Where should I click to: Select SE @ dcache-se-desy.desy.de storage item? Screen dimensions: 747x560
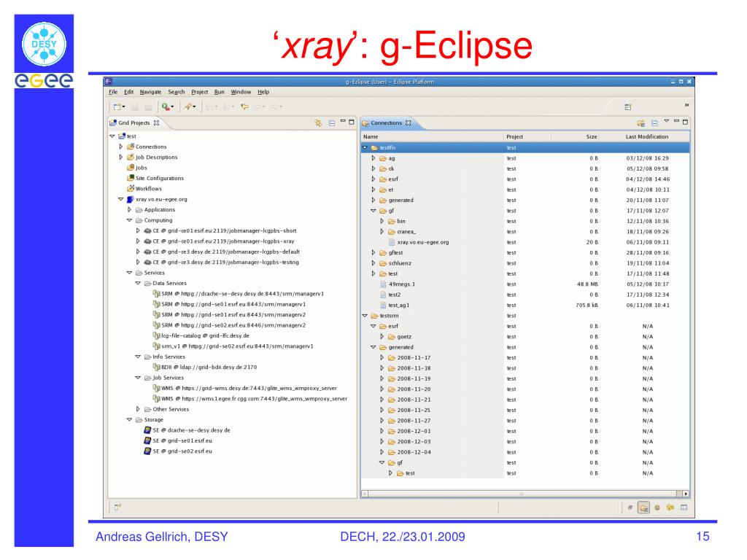pyautogui.click(x=187, y=430)
